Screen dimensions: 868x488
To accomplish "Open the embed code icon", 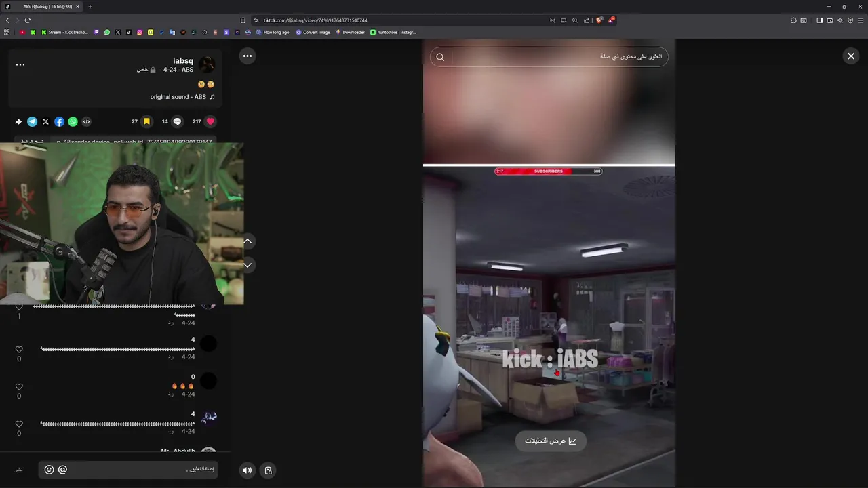I will coord(86,121).
